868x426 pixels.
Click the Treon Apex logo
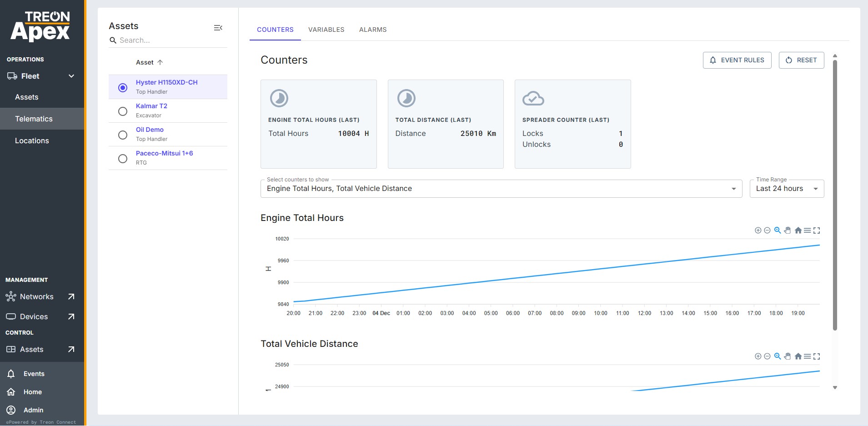(x=40, y=26)
